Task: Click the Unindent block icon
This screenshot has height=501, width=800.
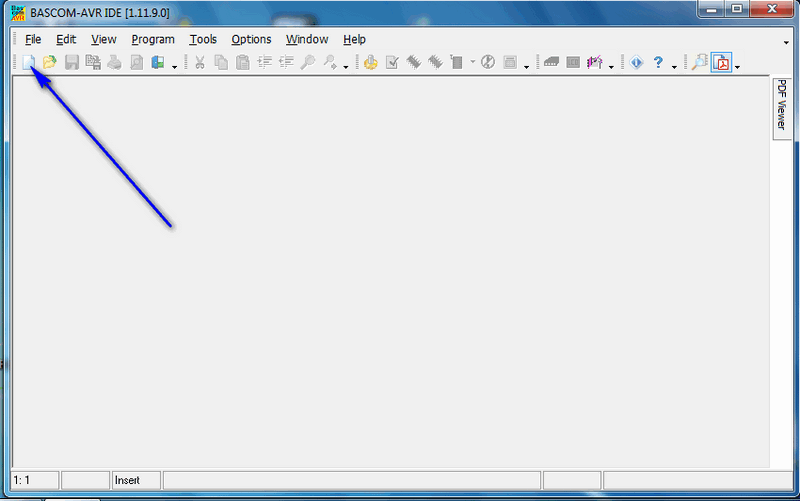Action: (286, 63)
